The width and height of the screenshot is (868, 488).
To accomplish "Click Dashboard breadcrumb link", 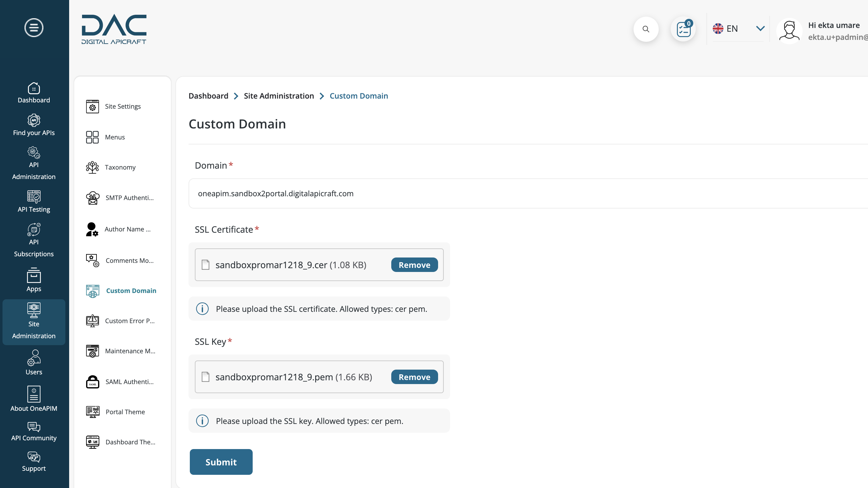I will pyautogui.click(x=208, y=96).
